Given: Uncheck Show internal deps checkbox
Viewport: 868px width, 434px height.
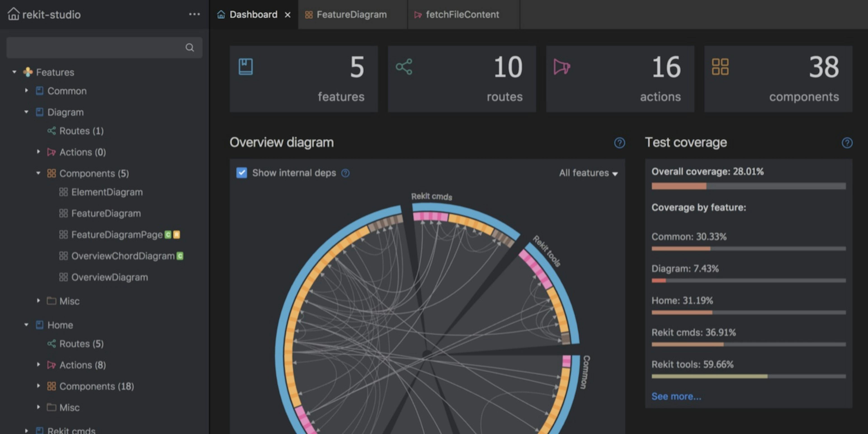Looking at the screenshot, I should coord(242,173).
